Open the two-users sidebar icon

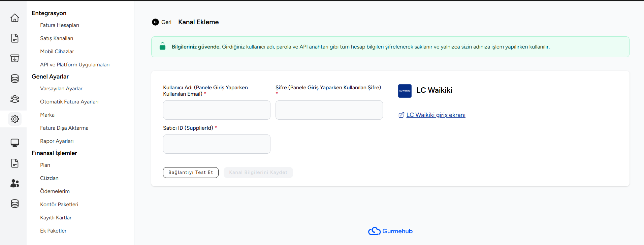point(15,183)
